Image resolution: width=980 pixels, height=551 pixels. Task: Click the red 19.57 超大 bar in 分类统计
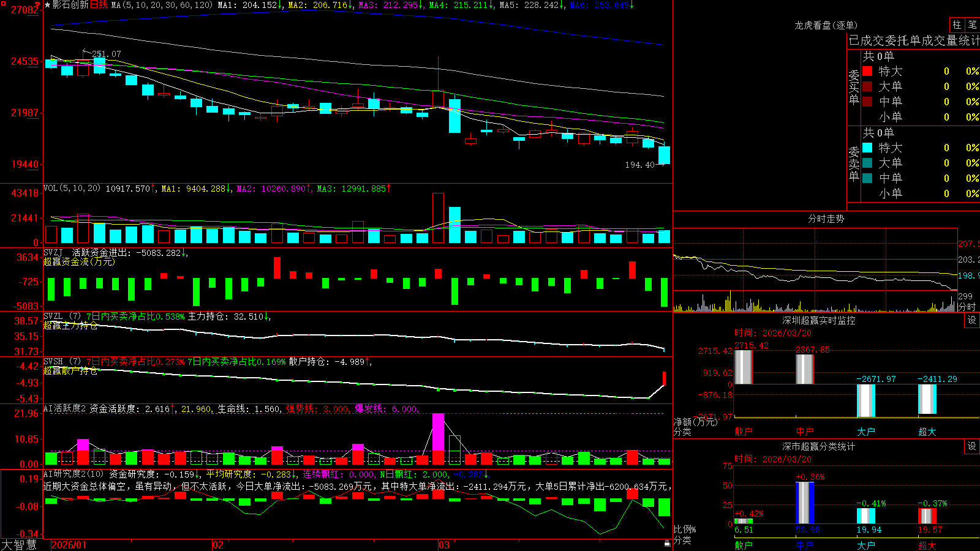[927, 516]
